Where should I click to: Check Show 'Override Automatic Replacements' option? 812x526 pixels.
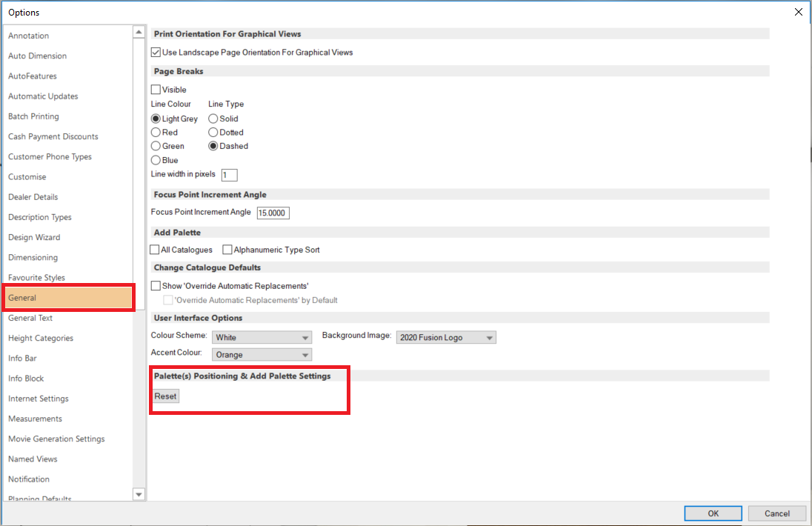pyautogui.click(x=156, y=286)
